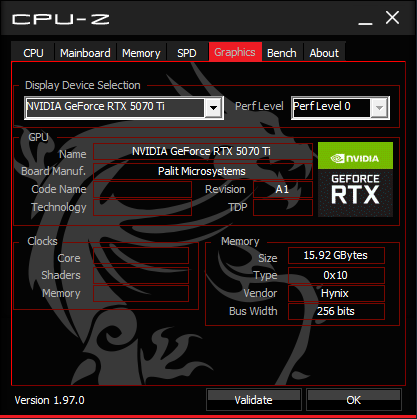Screen dimensions: 417x419
Task: Click the OK button
Action: point(354,399)
